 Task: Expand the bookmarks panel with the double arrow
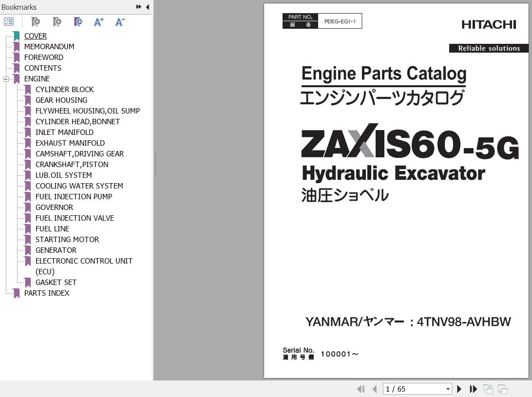tap(138, 7)
